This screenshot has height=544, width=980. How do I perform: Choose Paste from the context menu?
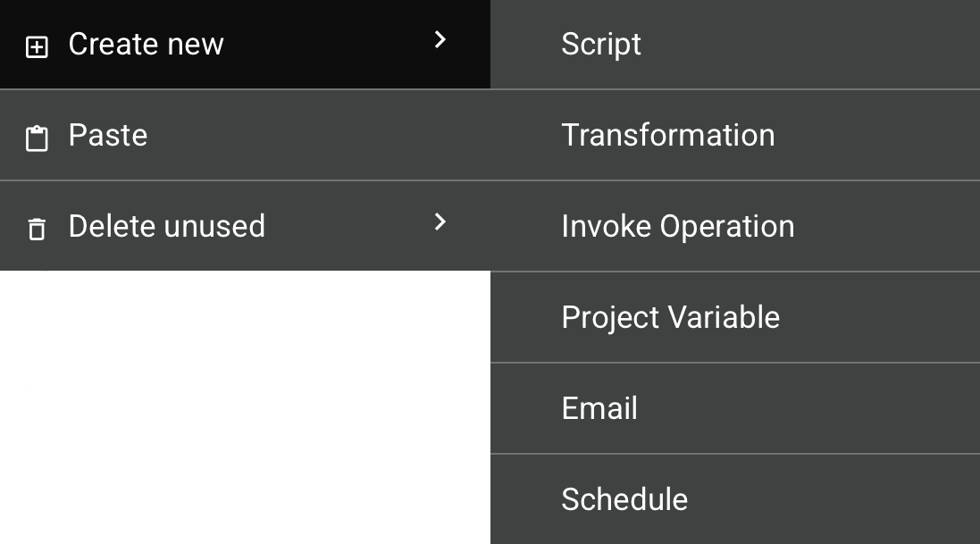click(x=108, y=135)
